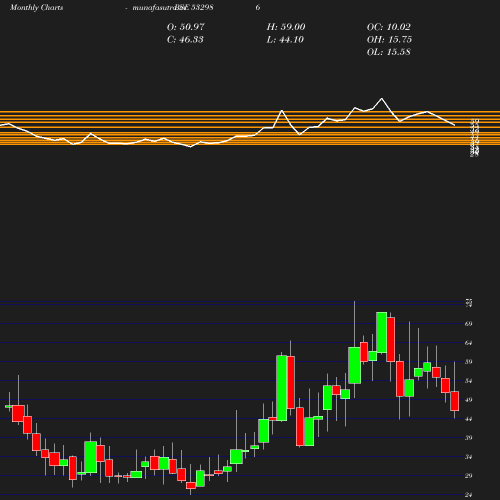Screen dimensions: 500x500
Task: Click the high value "H: 59.00"
Action: click(x=286, y=27)
